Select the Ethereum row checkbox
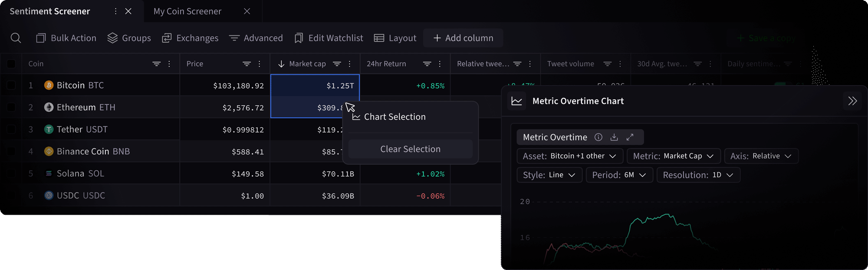868x270 pixels. point(11,107)
